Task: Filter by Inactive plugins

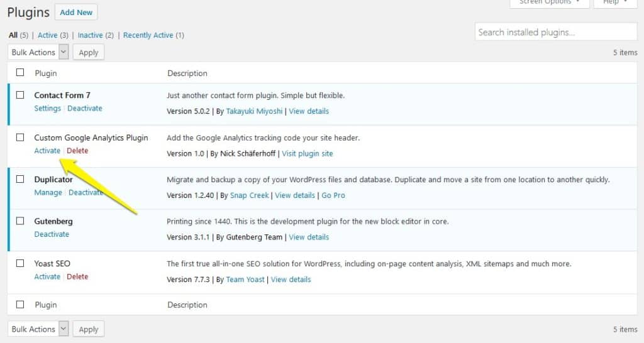Action: point(91,35)
